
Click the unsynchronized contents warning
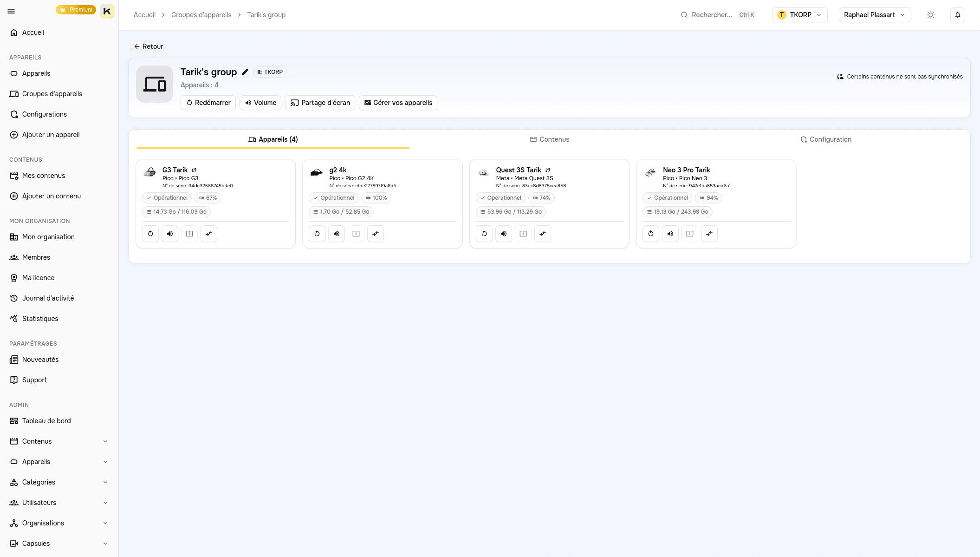tap(900, 77)
